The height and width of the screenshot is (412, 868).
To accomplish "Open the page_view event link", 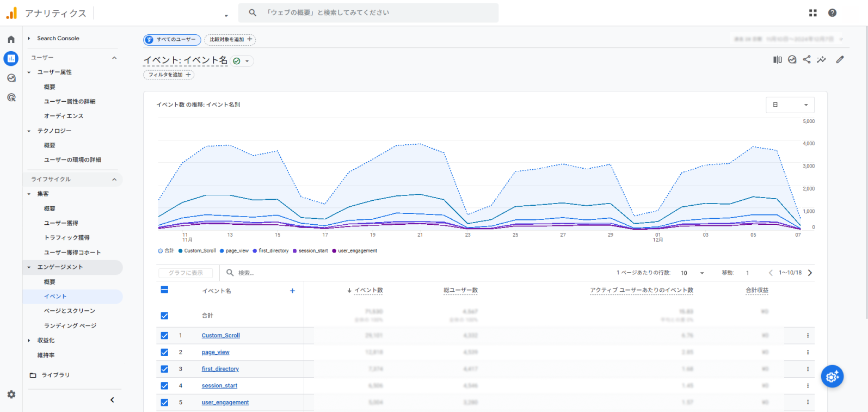I will tap(216, 352).
